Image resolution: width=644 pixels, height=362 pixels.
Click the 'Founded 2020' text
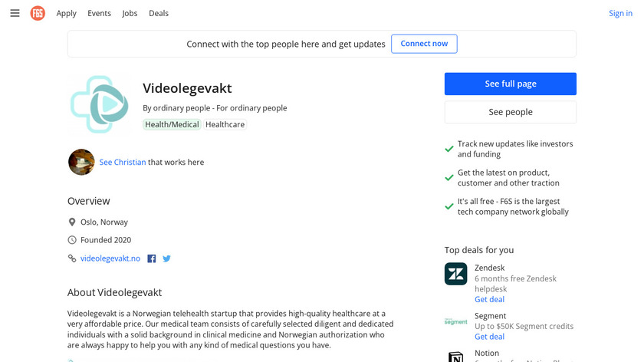pos(106,240)
